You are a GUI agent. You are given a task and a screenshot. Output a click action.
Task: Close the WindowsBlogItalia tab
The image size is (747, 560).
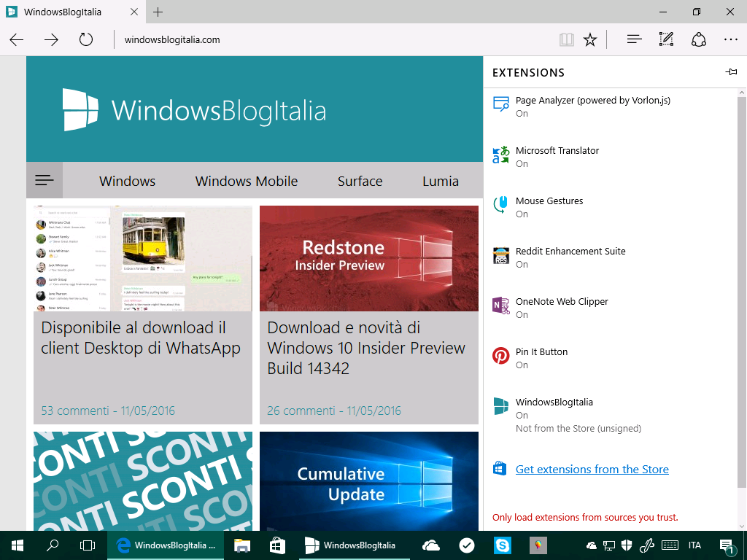click(x=134, y=12)
